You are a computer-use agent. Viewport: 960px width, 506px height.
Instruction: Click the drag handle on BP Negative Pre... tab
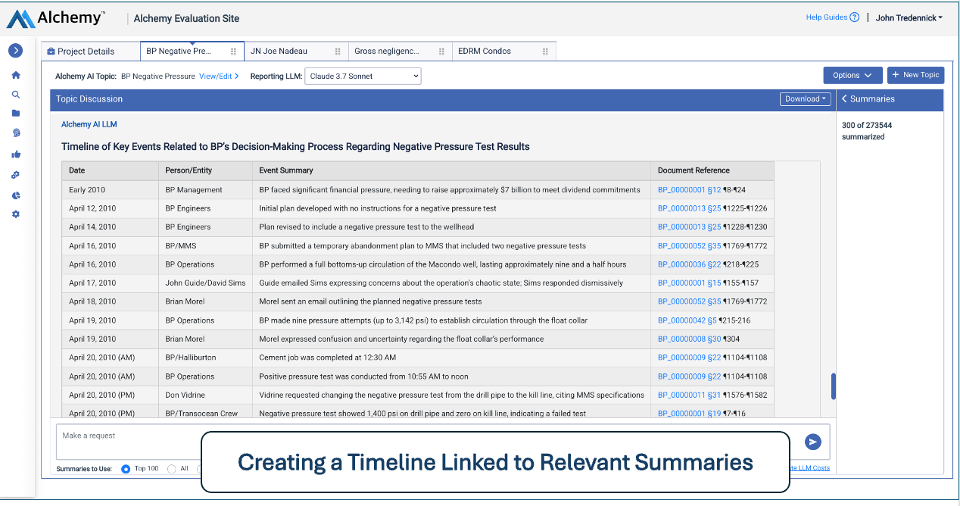tap(233, 51)
